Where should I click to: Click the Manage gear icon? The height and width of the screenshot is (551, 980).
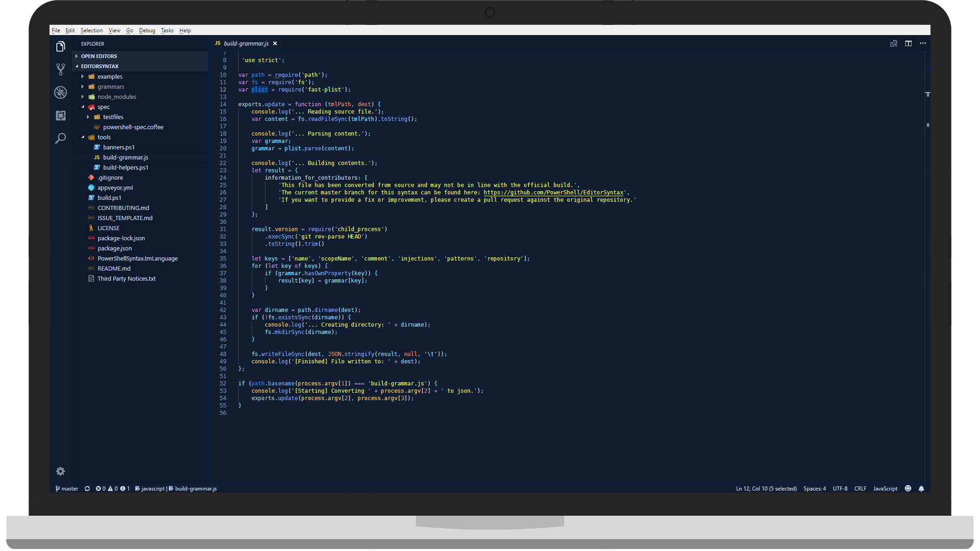pos(61,471)
